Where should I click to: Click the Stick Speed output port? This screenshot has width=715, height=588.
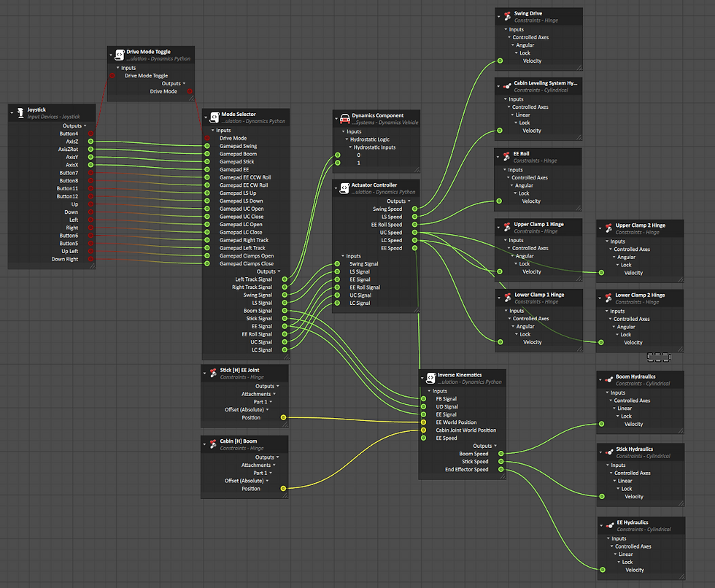(x=500, y=461)
